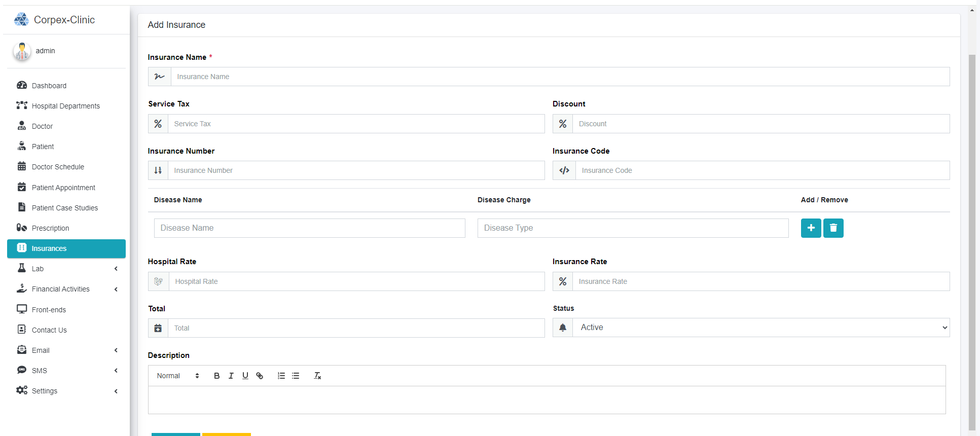
Task: Toggle italic formatting in description editor
Action: [231, 376]
